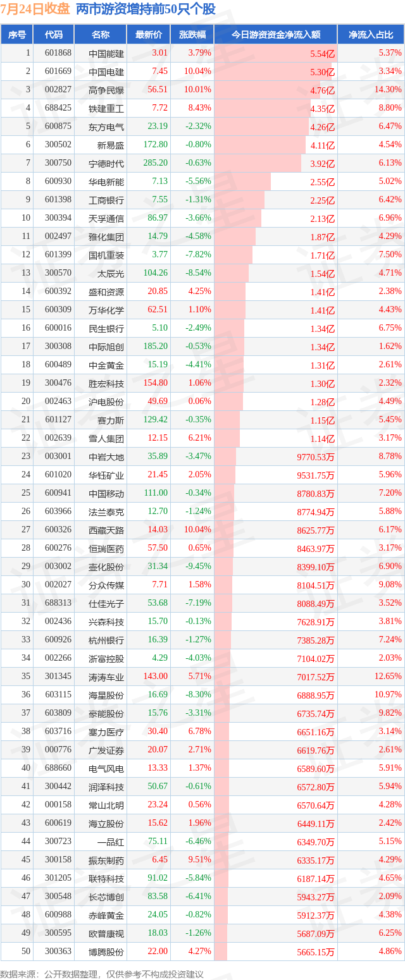Click stock name 宁德时代

[106, 163]
